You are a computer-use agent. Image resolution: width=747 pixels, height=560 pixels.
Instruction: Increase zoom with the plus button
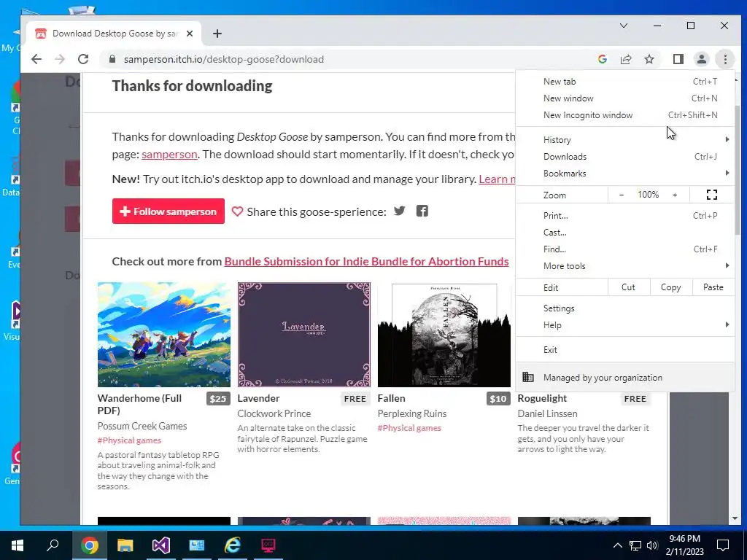pos(675,195)
